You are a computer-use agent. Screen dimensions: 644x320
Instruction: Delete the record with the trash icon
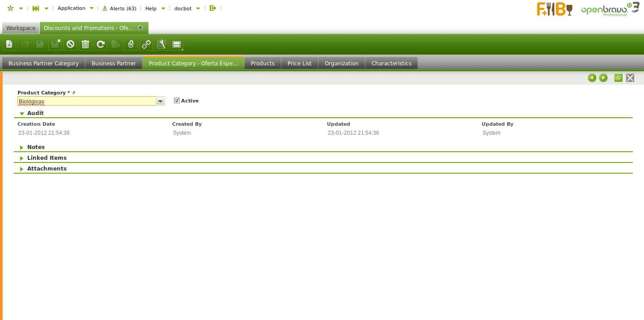pyautogui.click(x=85, y=44)
